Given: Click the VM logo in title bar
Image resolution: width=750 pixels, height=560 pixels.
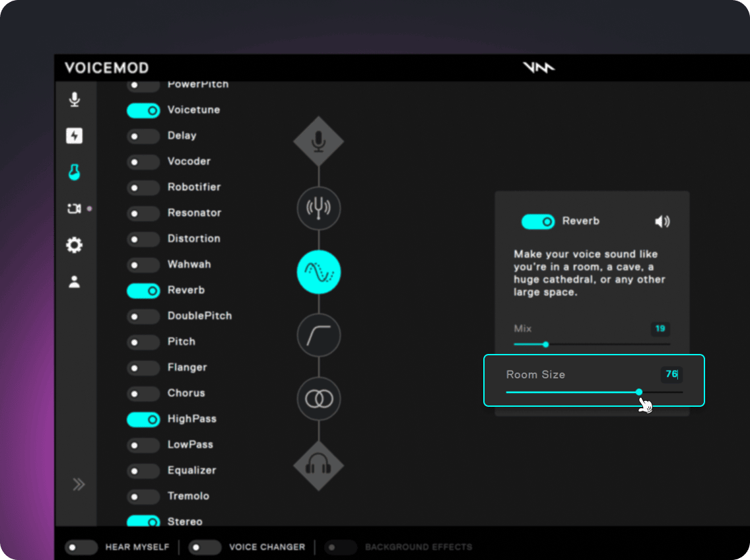Looking at the screenshot, I should click(x=539, y=67).
